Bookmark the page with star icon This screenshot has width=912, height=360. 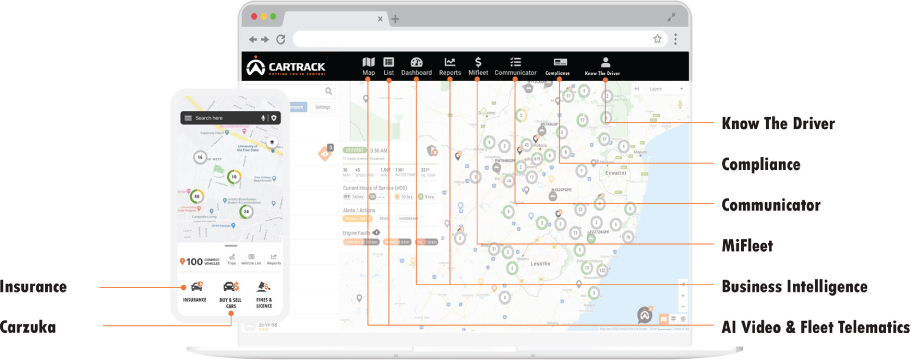[657, 39]
